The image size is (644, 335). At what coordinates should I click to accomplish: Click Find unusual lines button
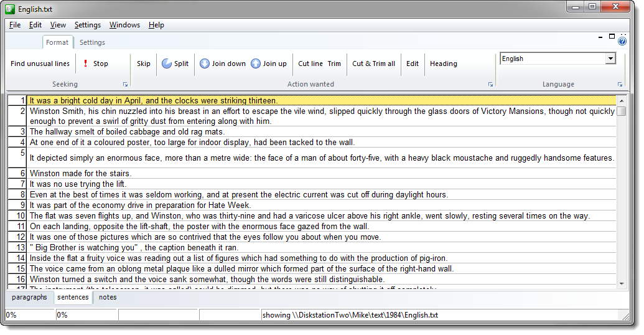coord(40,64)
